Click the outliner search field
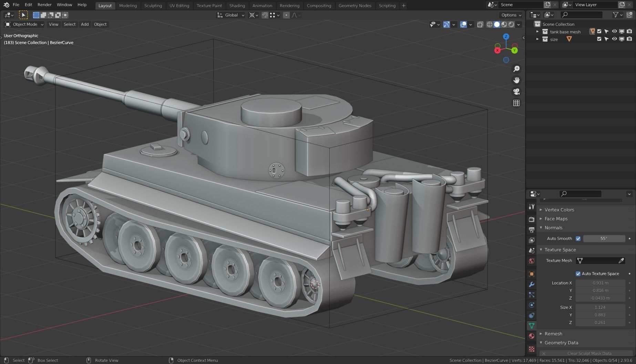 [x=581, y=15]
